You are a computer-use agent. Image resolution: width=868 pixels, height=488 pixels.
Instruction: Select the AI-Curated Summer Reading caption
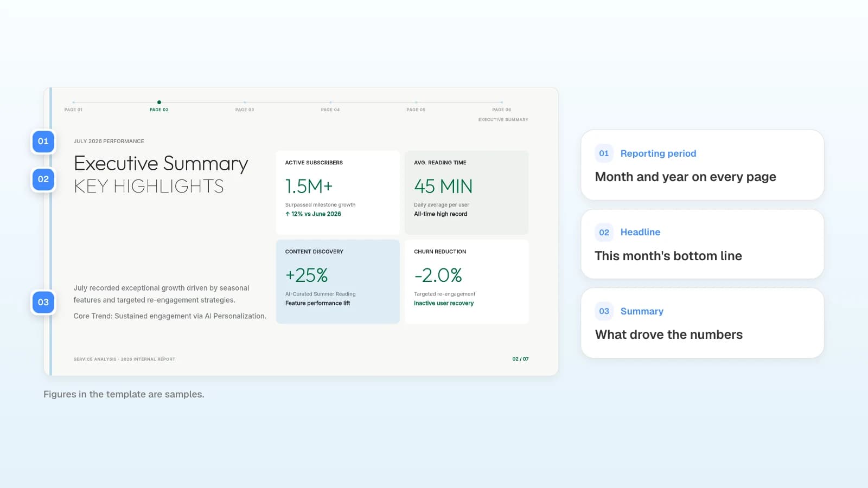point(321,294)
